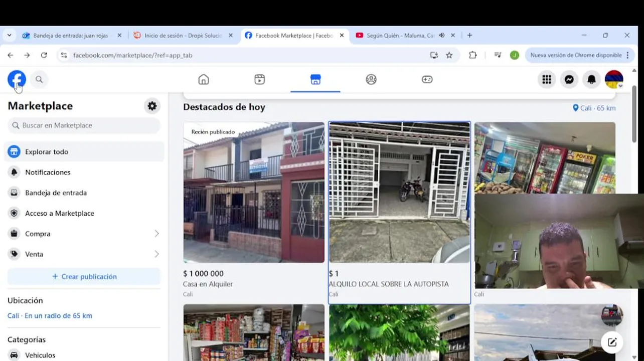Click the $ 1 000 000 price

pos(203,273)
